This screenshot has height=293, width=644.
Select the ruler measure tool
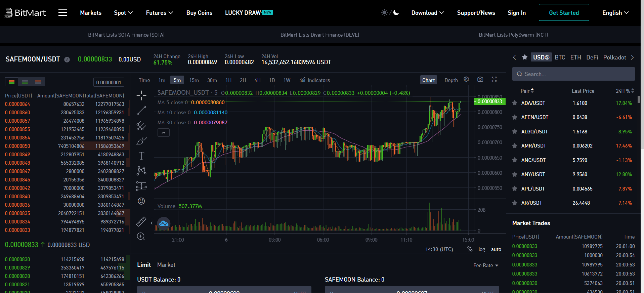pos(141,221)
